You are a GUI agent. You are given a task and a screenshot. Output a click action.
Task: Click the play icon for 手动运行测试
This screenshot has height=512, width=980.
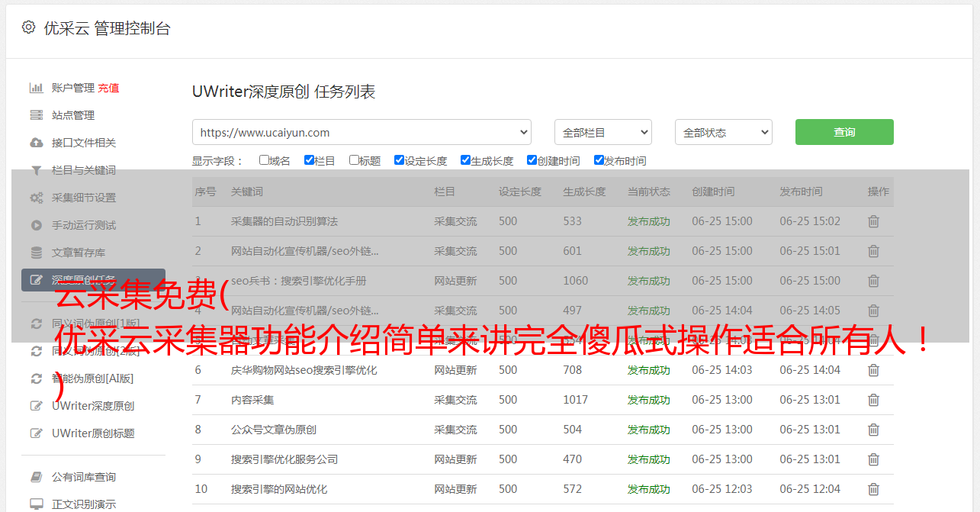(x=36, y=225)
